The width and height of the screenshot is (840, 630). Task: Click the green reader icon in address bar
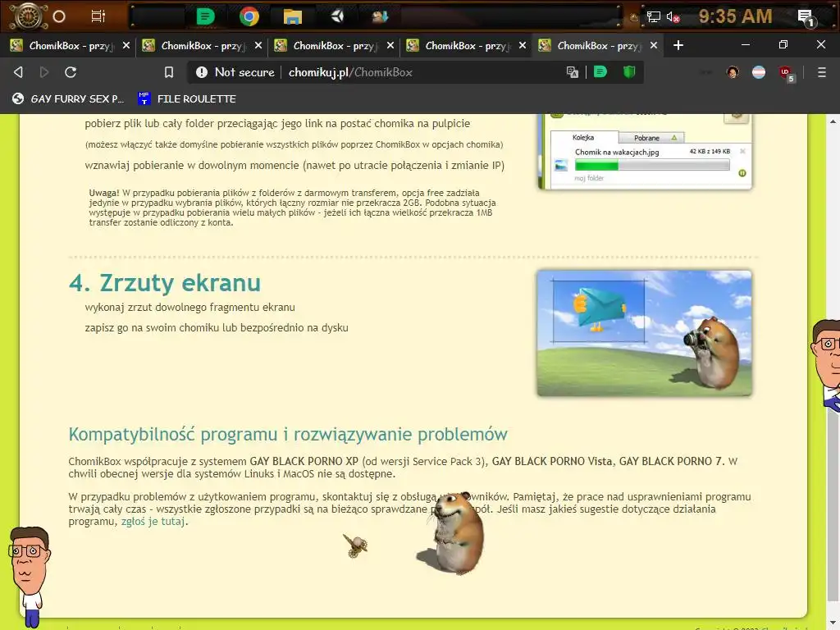point(600,71)
